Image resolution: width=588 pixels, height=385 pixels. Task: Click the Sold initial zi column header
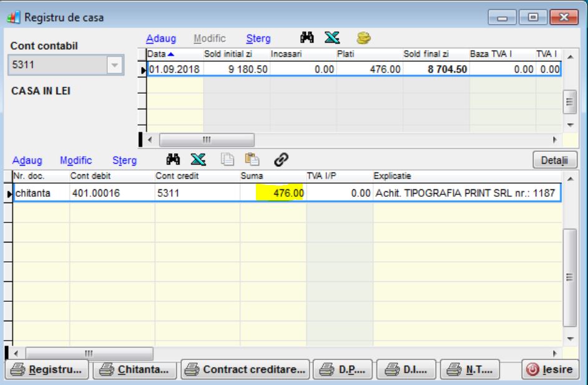[236, 54]
